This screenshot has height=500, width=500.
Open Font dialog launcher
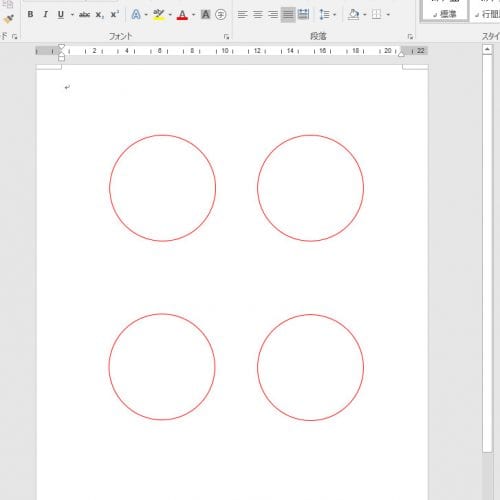coord(226,37)
